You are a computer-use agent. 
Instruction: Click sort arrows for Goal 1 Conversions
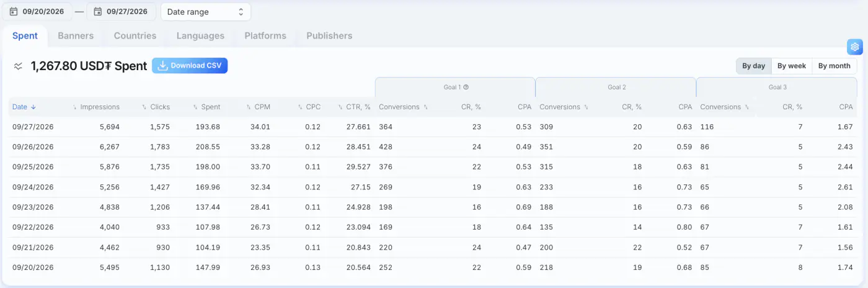pyautogui.click(x=425, y=107)
